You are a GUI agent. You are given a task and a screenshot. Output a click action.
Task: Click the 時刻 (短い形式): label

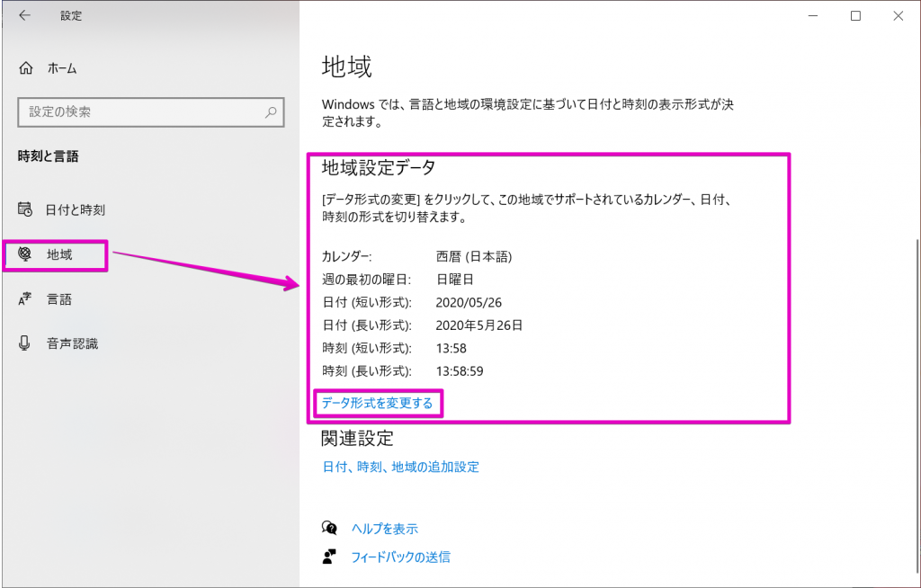[x=367, y=348]
